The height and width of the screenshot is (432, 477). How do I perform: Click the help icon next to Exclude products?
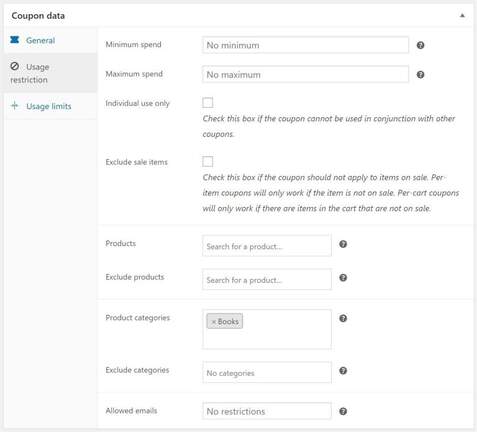tap(343, 278)
